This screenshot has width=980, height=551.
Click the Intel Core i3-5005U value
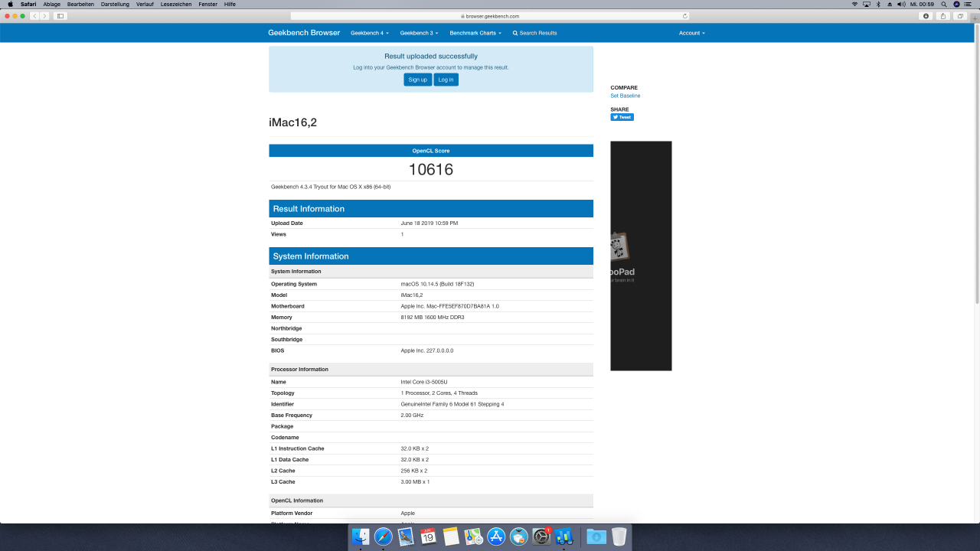(x=424, y=382)
